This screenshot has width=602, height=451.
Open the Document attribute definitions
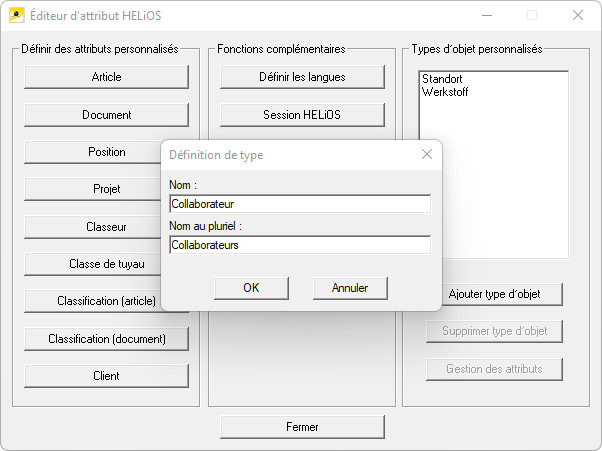[106, 114]
